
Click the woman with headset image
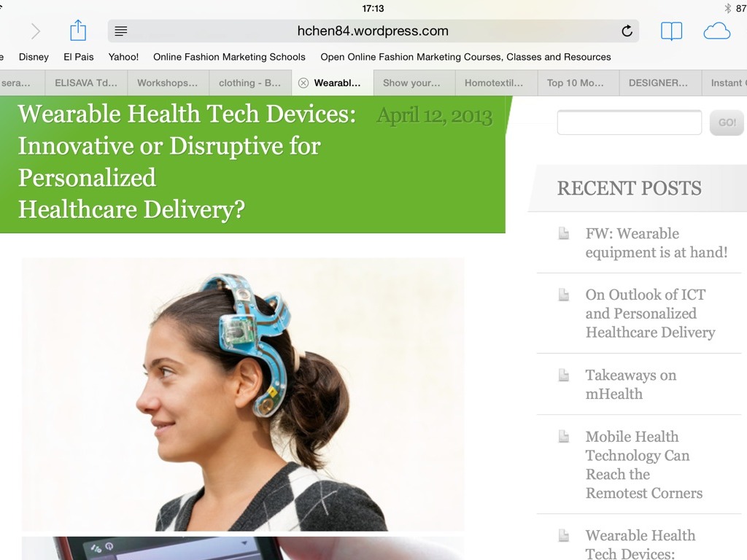click(x=243, y=394)
